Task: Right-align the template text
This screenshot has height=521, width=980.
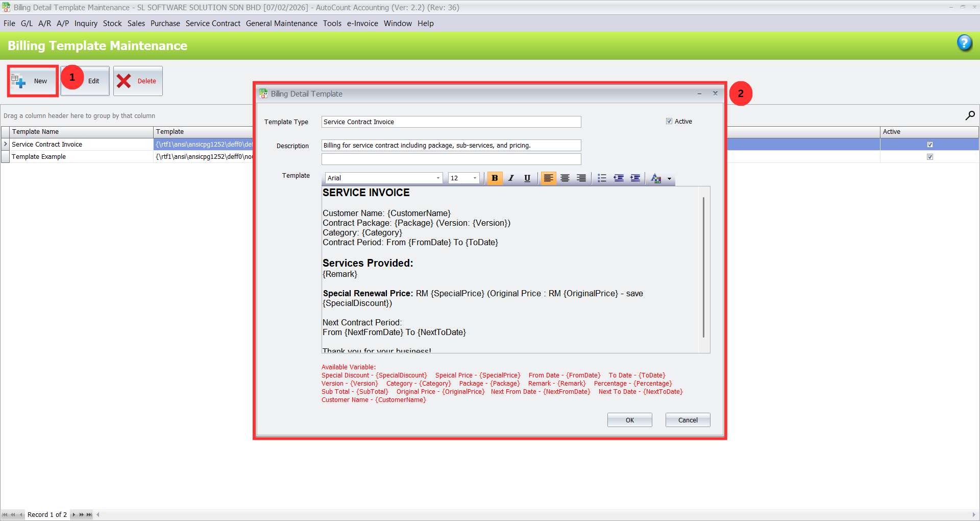Action: coord(581,178)
